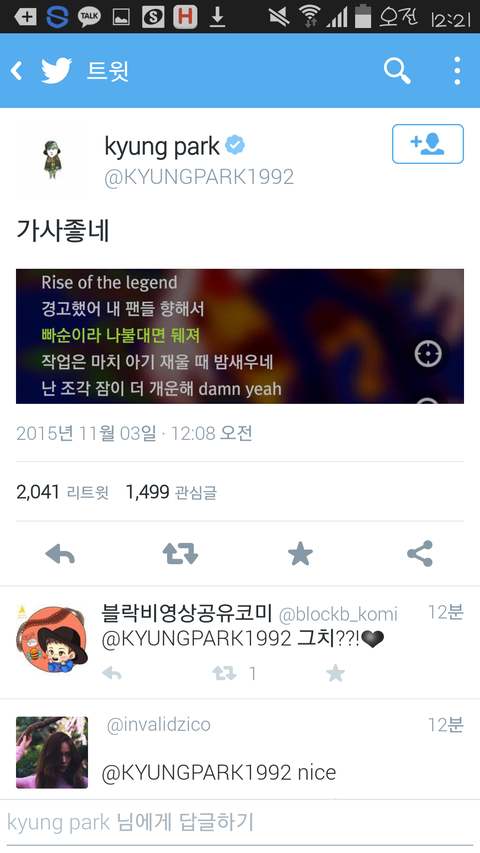Tap the Twitter bird logo

click(x=57, y=71)
